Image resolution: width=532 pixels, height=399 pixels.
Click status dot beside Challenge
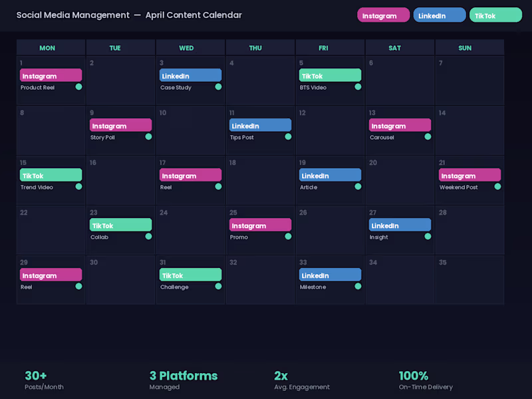click(x=219, y=287)
